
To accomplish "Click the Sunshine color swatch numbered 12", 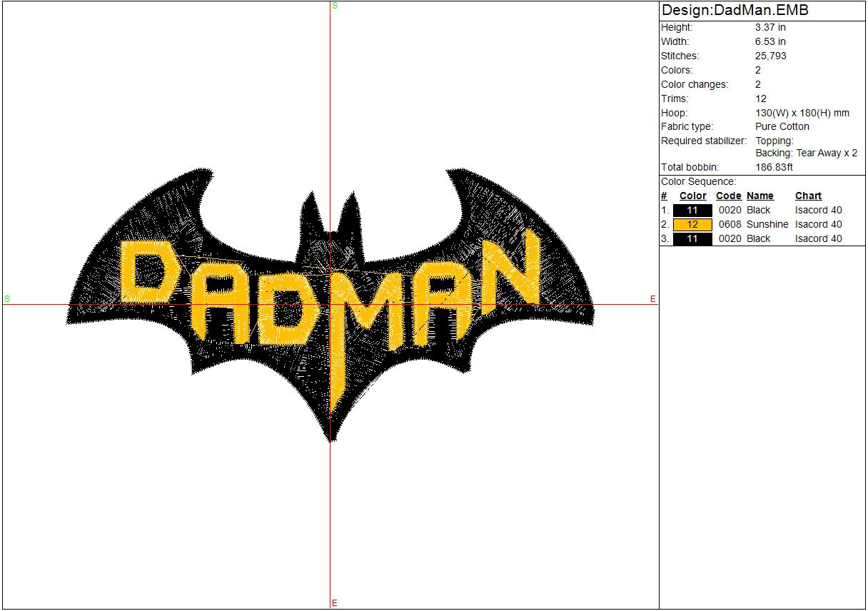I will tap(692, 224).
